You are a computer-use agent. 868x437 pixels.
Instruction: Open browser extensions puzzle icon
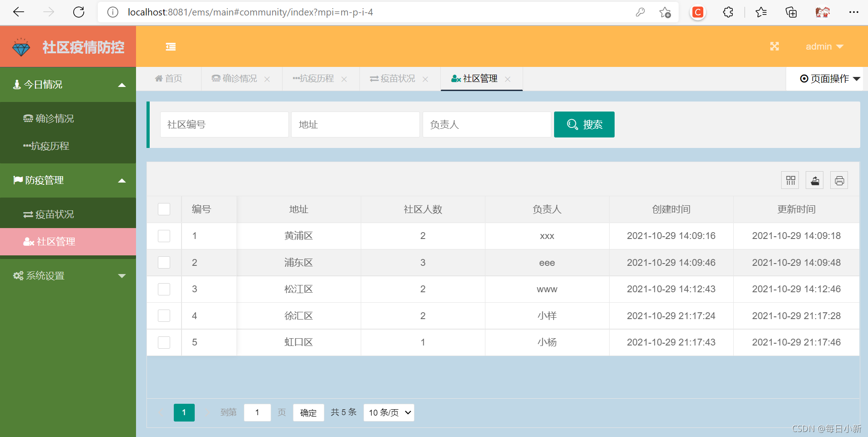pos(728,12)
